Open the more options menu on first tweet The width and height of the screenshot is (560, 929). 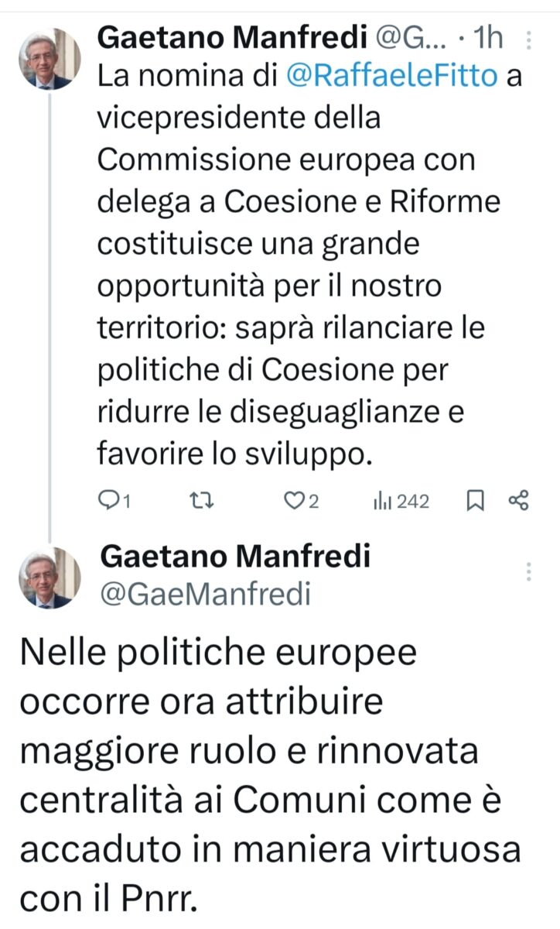[x=528, y=39]
